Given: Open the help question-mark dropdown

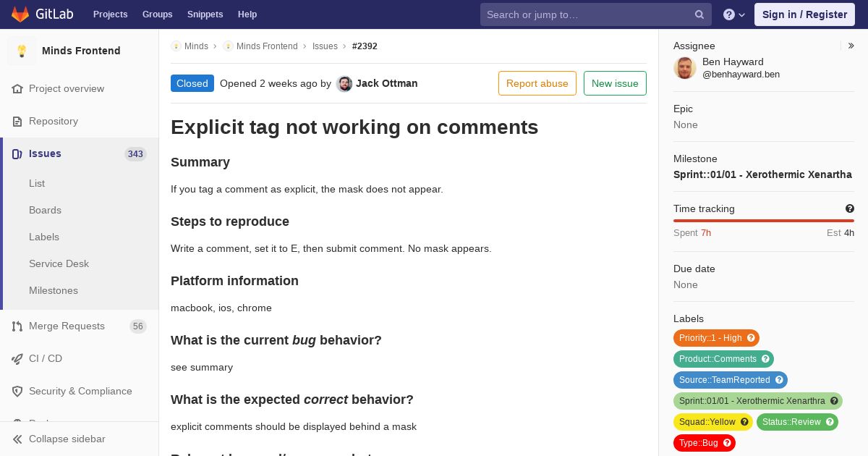Looking at the screenshot, I should (734, 14).
